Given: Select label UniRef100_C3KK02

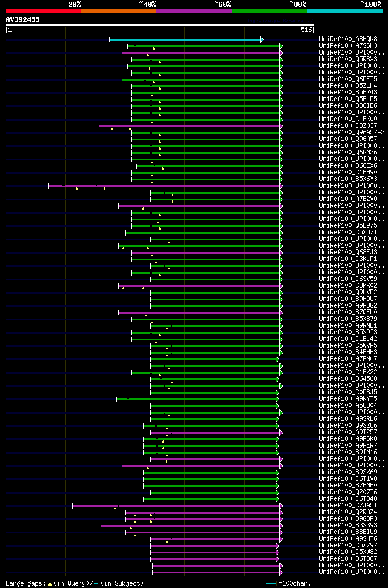Looking at the screenshot, I should click(x=348, y=285).
